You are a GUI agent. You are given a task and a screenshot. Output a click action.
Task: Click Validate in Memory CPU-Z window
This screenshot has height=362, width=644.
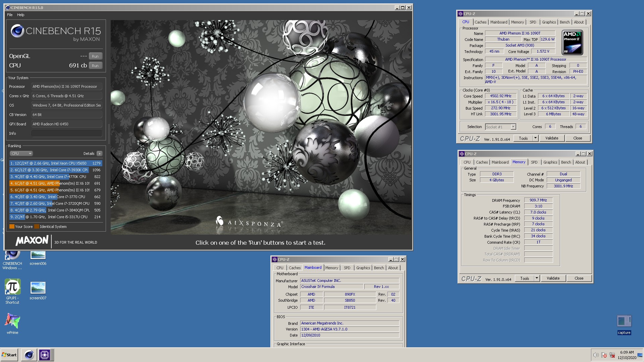coord(553,279)
